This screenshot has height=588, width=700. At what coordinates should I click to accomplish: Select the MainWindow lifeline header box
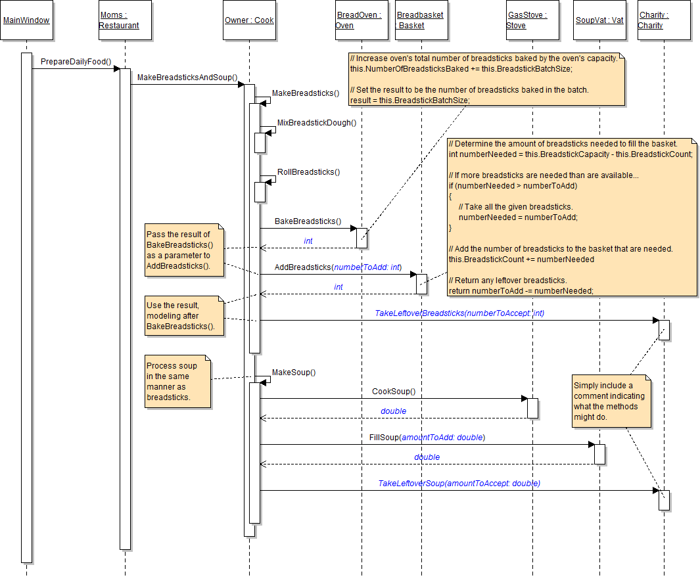(26, 20)
